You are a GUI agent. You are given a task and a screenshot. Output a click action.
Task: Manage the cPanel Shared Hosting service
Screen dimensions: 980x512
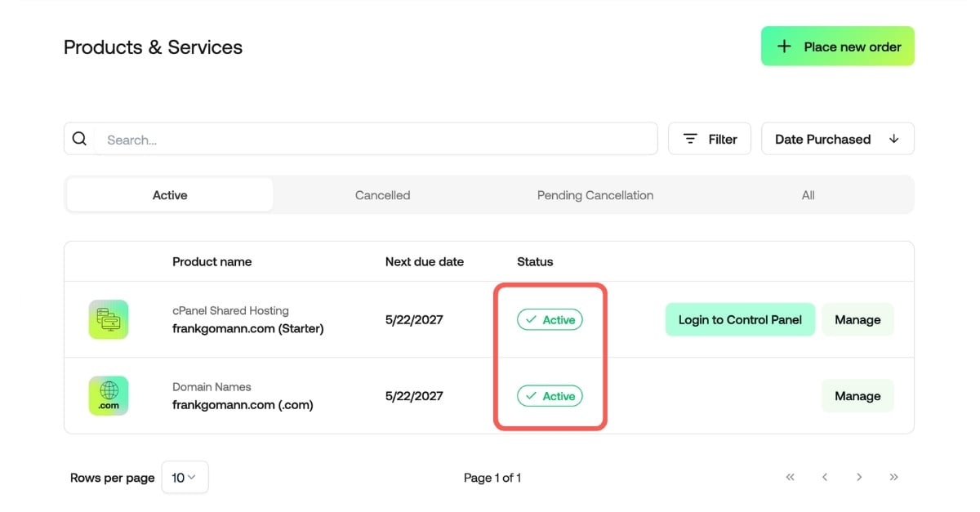click(857, 319)
